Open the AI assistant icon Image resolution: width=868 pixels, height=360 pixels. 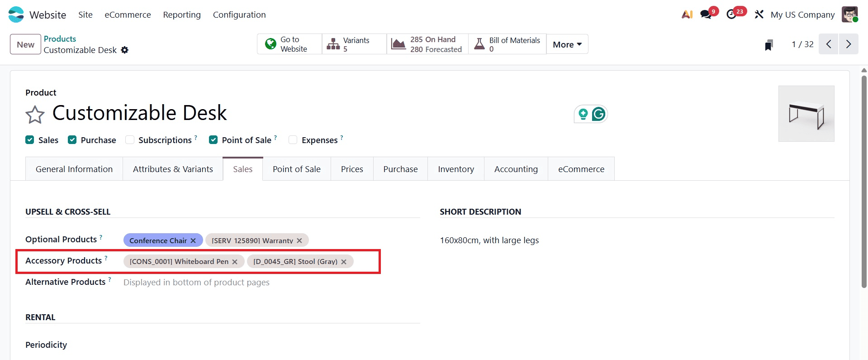point(687,14)
